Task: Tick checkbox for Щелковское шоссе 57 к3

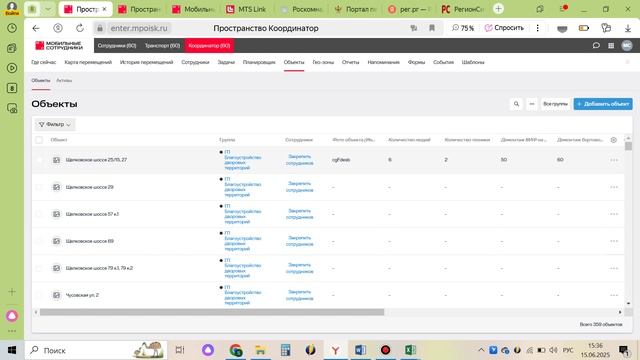Action: [x=39, y=214]
